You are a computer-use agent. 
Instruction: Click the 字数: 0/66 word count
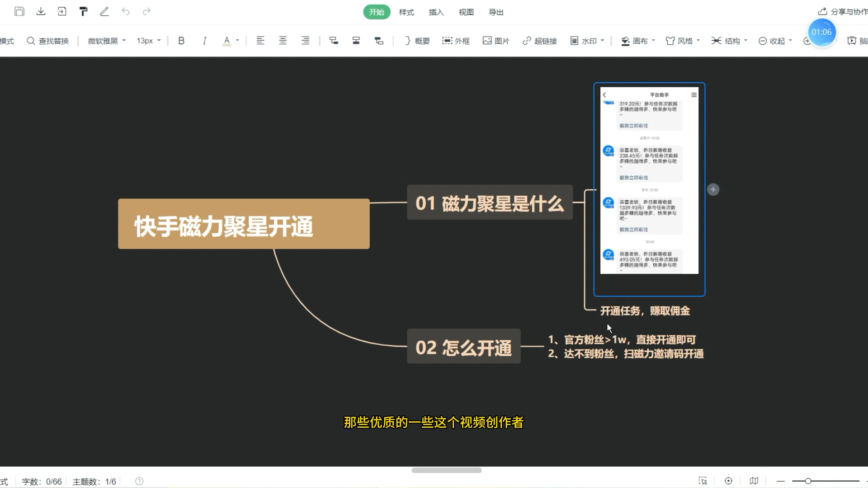42,482
